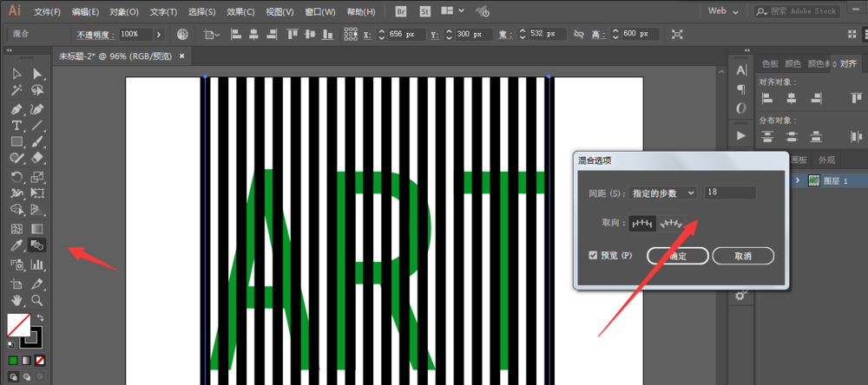Screen dimensions: 868x385
Task: Select the Symbol Sprayer tool
Action: [x=17, y=264]
